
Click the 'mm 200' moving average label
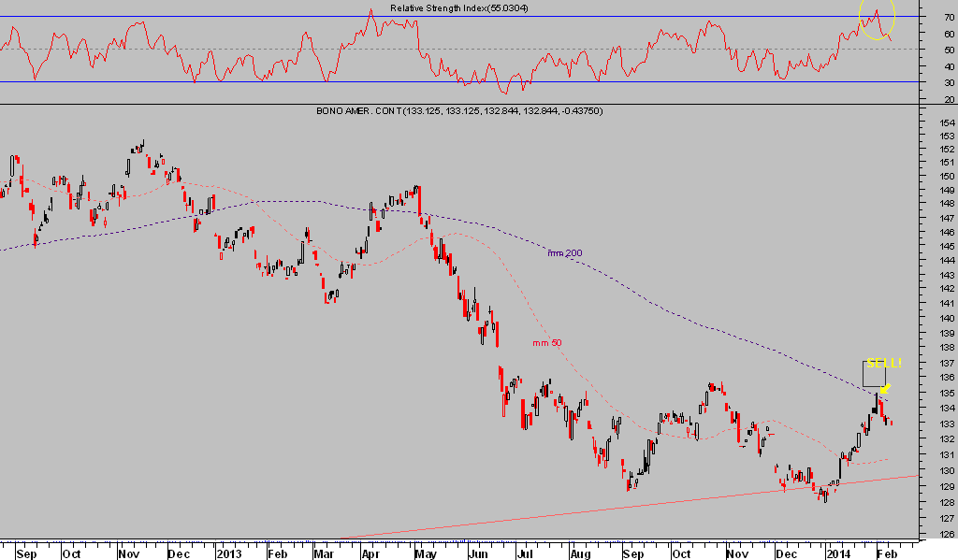[x=563, y=252]
